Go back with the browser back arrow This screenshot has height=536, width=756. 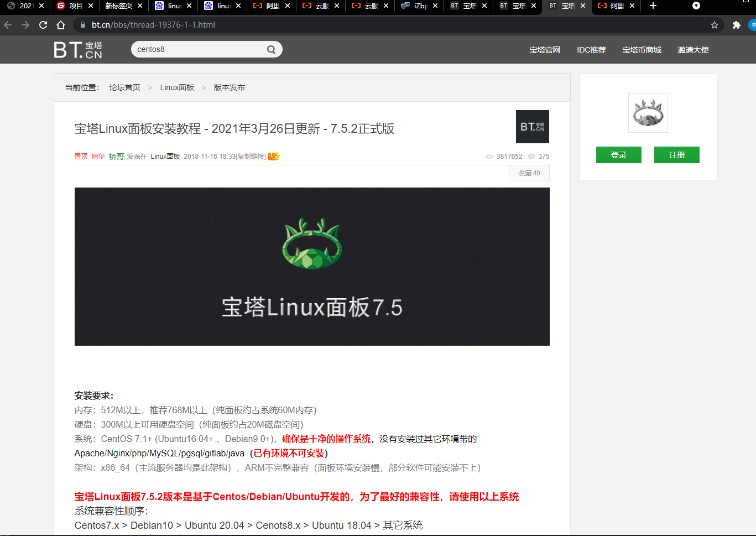pos(8,25)
